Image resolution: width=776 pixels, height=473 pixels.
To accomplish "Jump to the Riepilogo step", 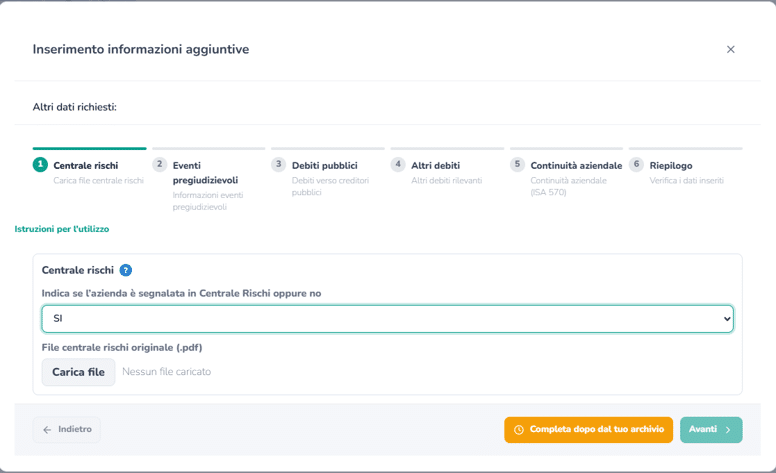I will point(671,166).
